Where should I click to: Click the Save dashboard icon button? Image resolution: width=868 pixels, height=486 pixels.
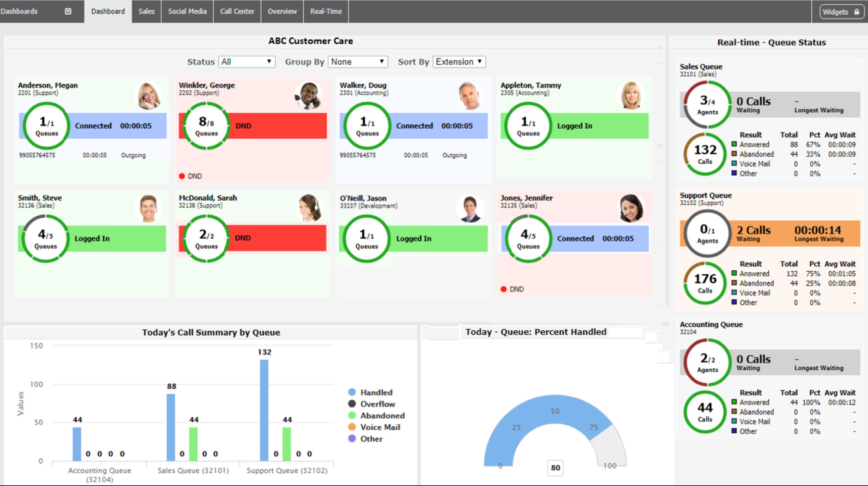coord(68,11)
